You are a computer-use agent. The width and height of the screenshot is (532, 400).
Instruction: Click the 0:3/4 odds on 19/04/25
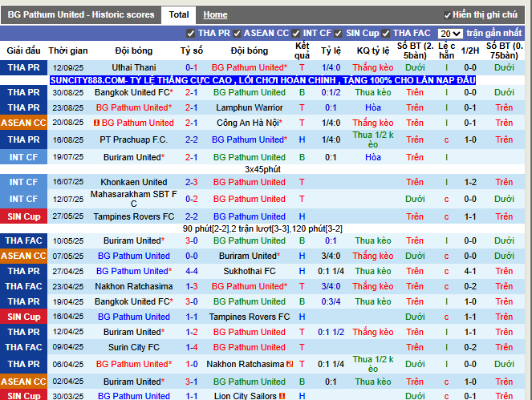(331, 301)
